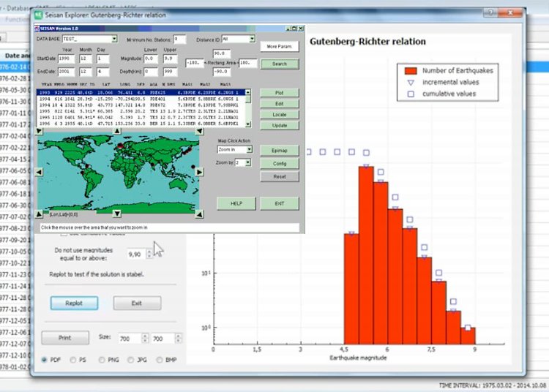This screenshot has height=392, width=549.
Task: Click the Print button
Action: pos(64,338)
